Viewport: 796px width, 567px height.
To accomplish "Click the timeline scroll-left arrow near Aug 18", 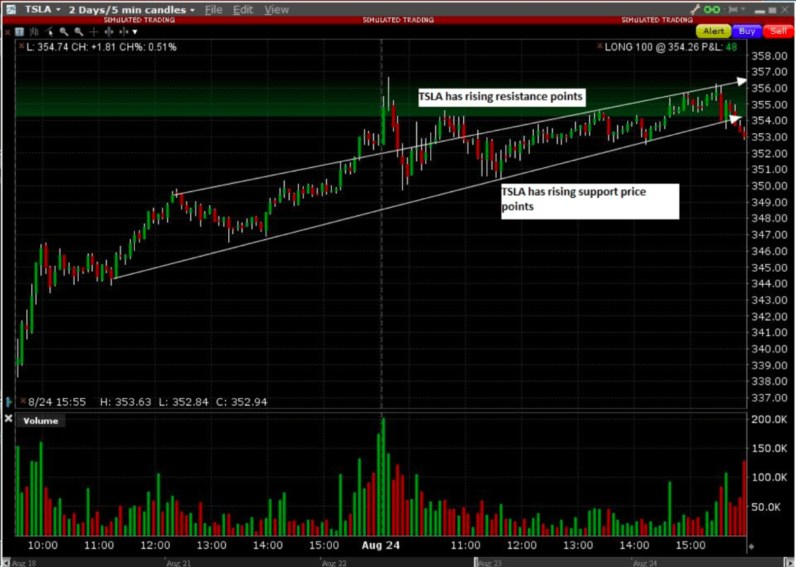I will click(x=6, y=562).
